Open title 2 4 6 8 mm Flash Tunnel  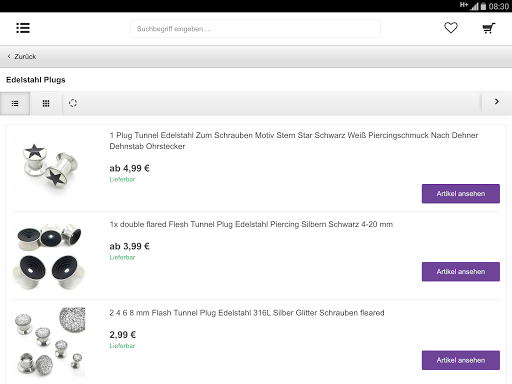(x=247, y=313)
